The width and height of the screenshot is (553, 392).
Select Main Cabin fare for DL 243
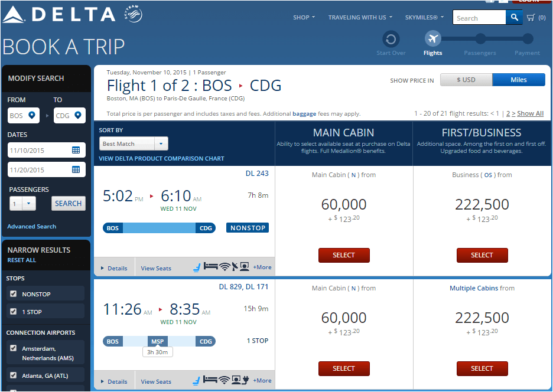344,255
